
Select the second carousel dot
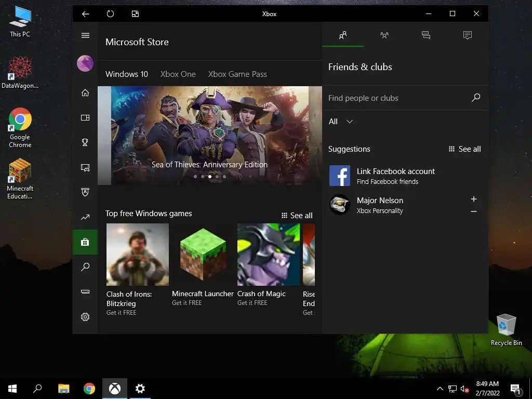(x=203, y=177)
